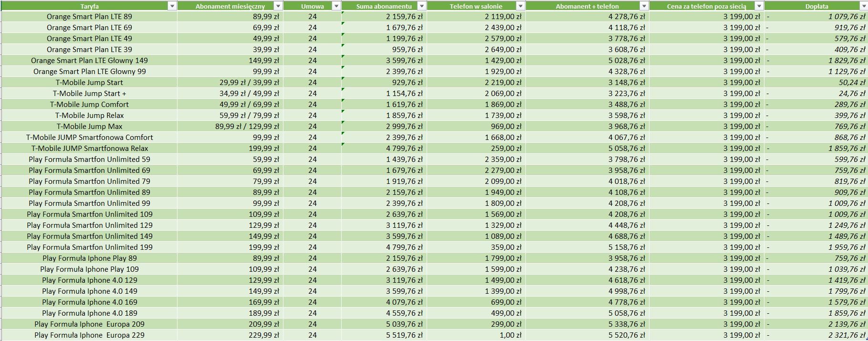
Task: Open the Suma abonamentu filter dropdown
Action: [421, 6]
